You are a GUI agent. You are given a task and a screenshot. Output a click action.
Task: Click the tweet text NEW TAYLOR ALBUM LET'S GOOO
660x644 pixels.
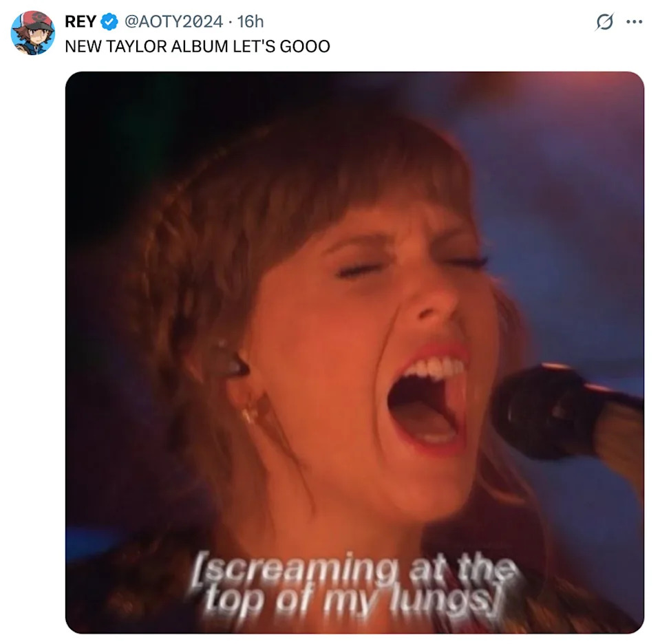click(x=197, y=47)
